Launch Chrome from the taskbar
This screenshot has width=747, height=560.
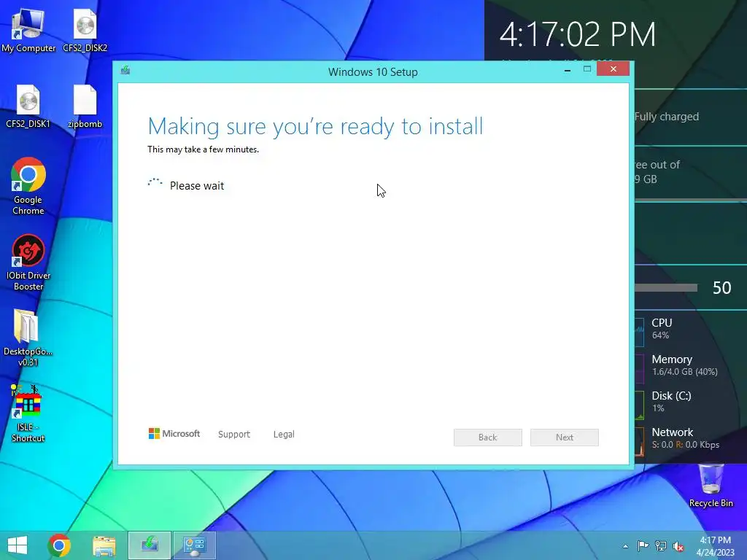pyautogui.click(x=60, y=545)
